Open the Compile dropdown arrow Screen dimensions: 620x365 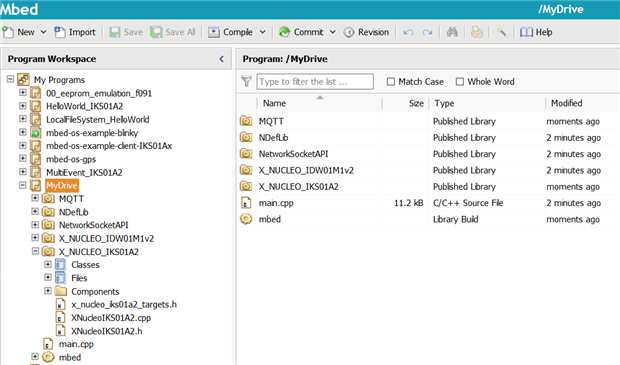tap(263, 32)
